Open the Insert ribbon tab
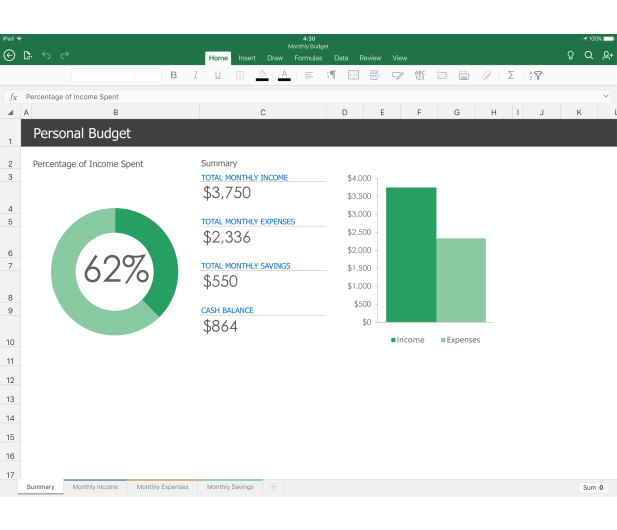617x530 pixels. click(x=247, y=58)
